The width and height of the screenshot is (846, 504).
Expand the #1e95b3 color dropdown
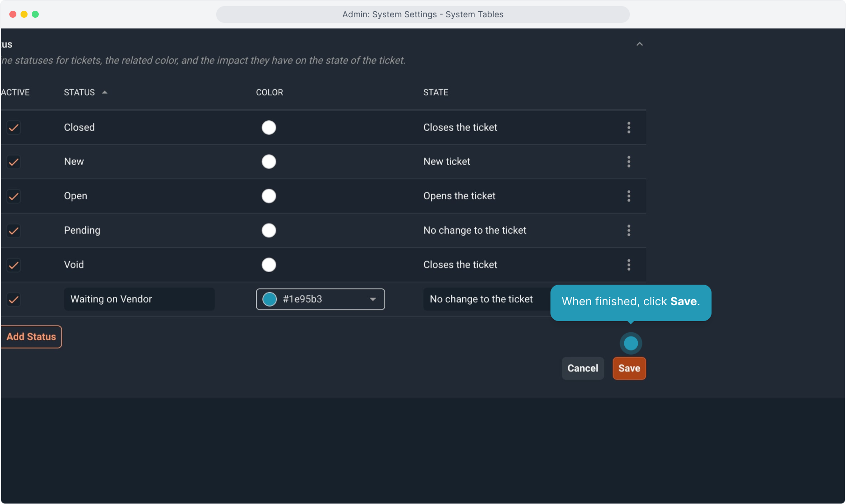tap(372, 299)
